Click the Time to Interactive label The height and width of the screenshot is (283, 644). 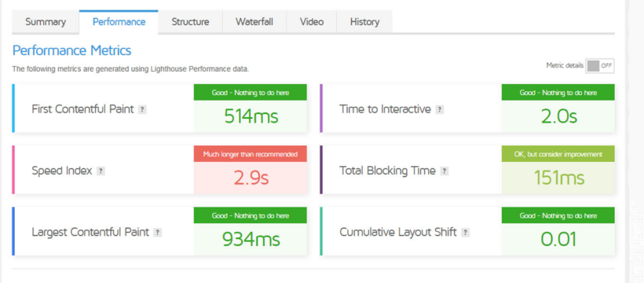coord(385,109)
